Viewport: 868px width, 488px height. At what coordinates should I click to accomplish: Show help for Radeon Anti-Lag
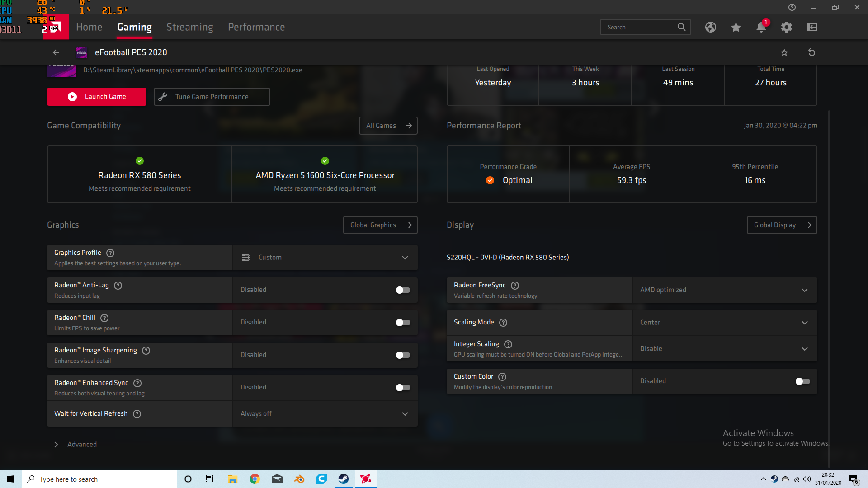pos(118,286)
